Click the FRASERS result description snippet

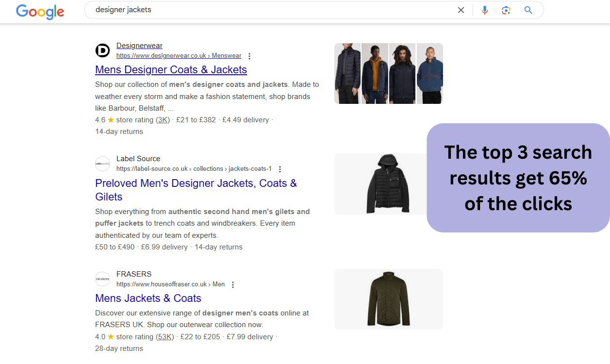tap(202, 319)
